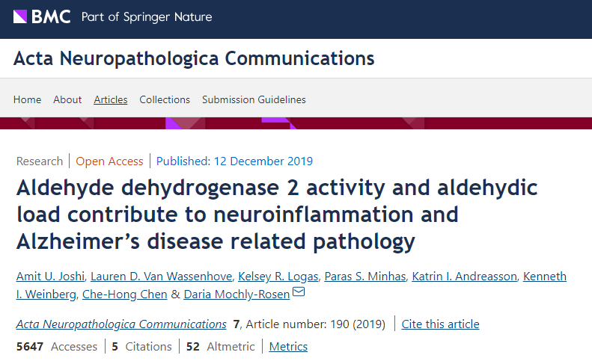Click author Katrin I. Andreasson
Viewport: 592px width, 364px height.
[464, 277]
